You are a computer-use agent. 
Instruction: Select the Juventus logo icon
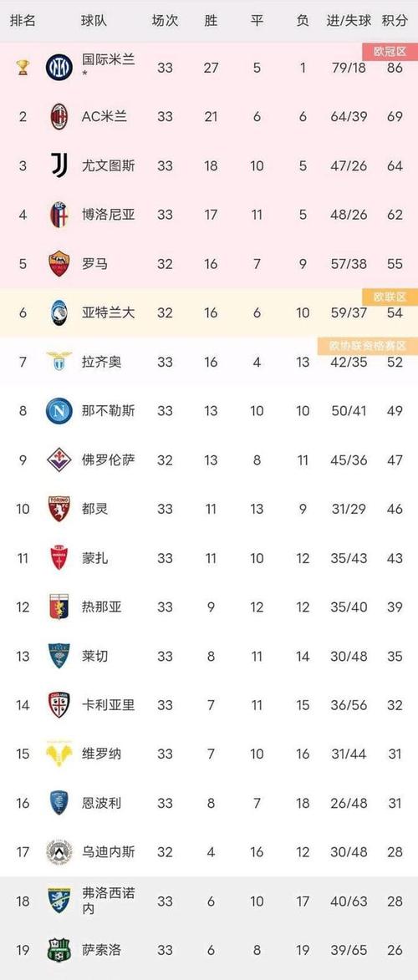59,165
